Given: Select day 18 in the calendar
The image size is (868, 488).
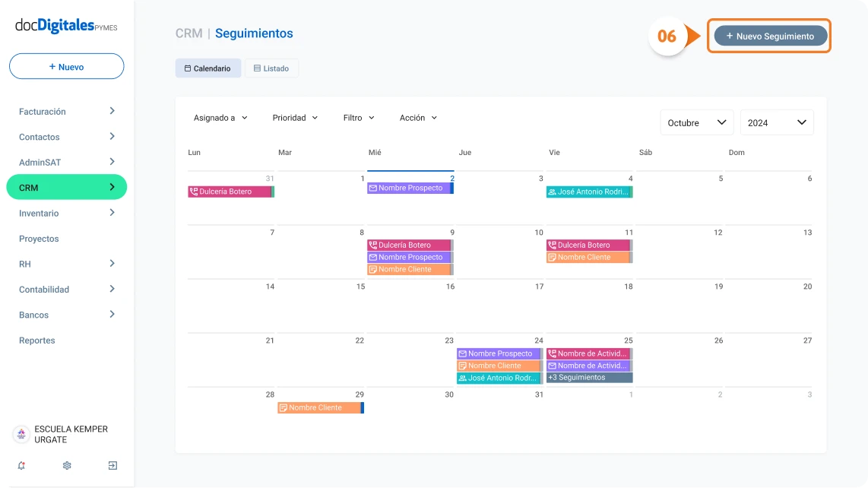Looking at the screenshot, I should tap(629, 287).
